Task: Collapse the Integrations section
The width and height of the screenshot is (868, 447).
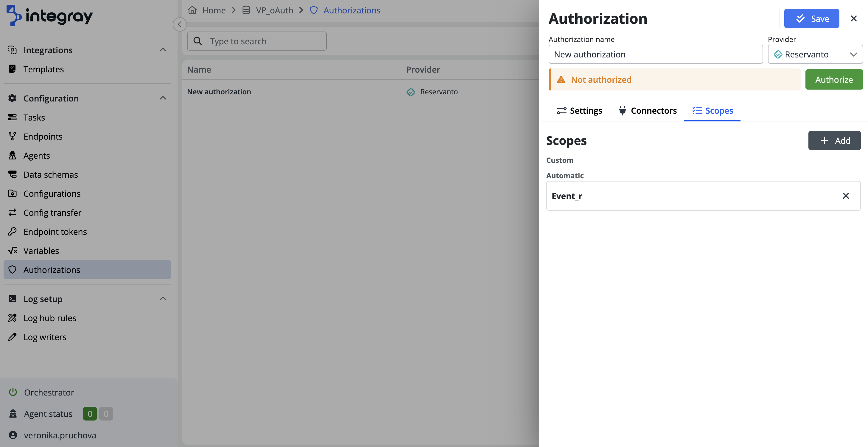Action: coord(163,50)
